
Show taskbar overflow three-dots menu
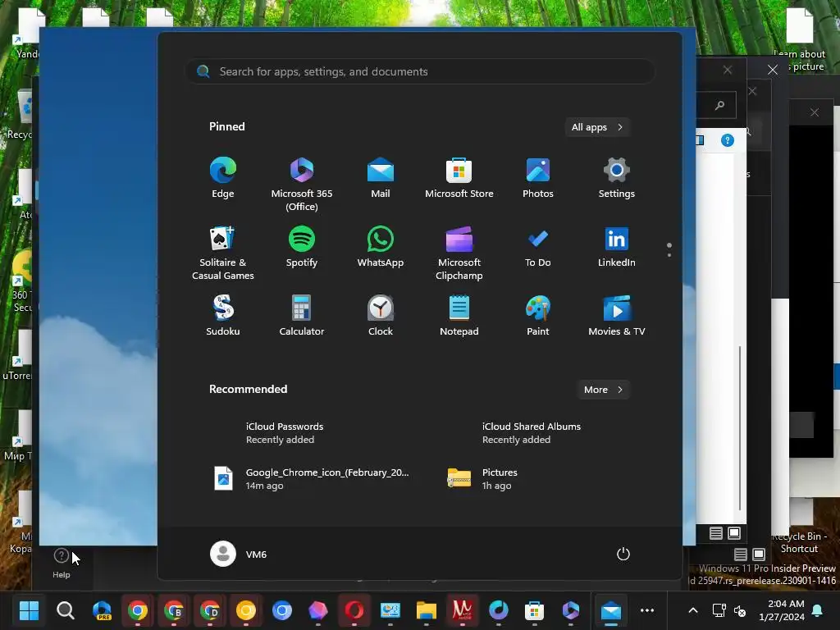tap(647, 610)
